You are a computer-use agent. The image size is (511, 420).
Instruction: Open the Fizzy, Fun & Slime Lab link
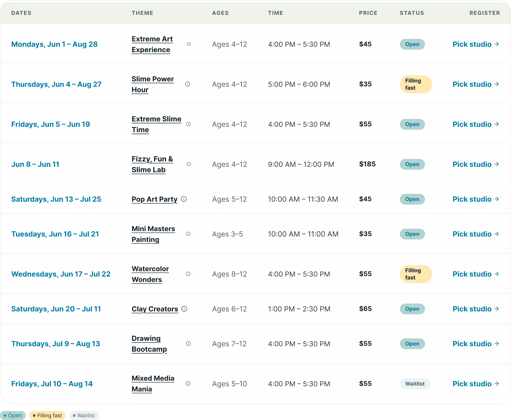pos(152,164)
